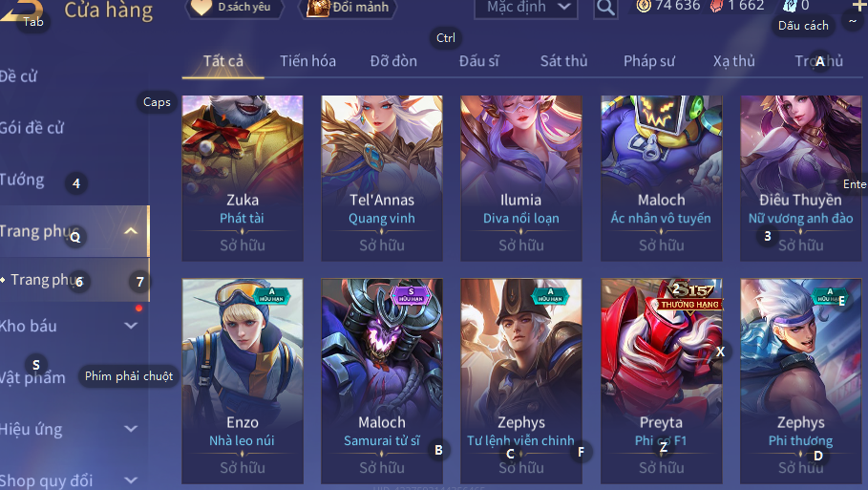Screen dimensions: 868x490
Task: Expand the Hiệu ứng section
Action: click(x=131, y=429)
